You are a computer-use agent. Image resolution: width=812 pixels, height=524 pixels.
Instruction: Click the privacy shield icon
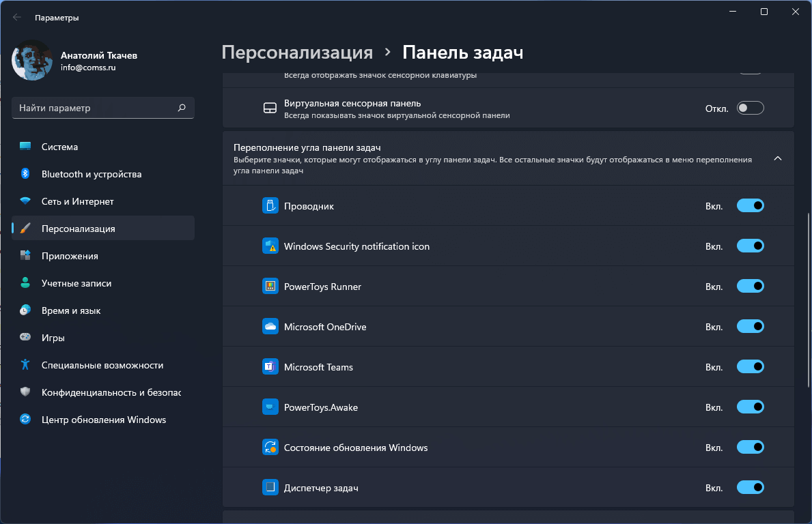coord(25,392)
